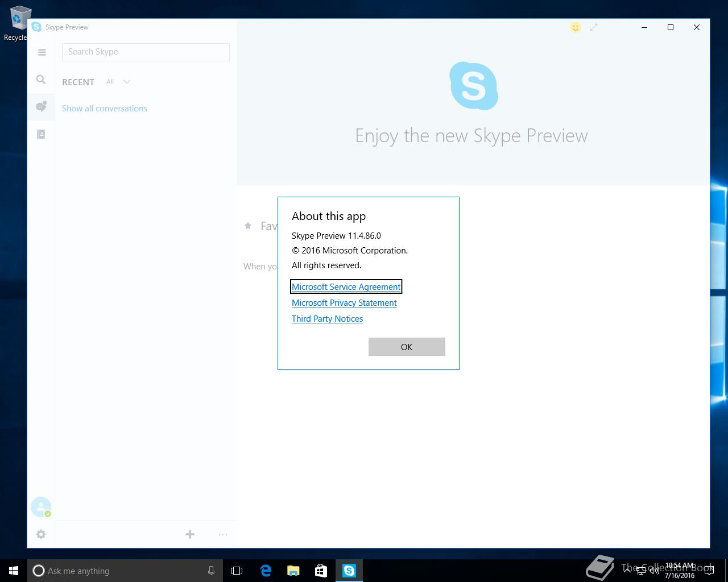Viewport: 728px width, 582px height.
Task: Click Show all conversations link
Action: 105,109
